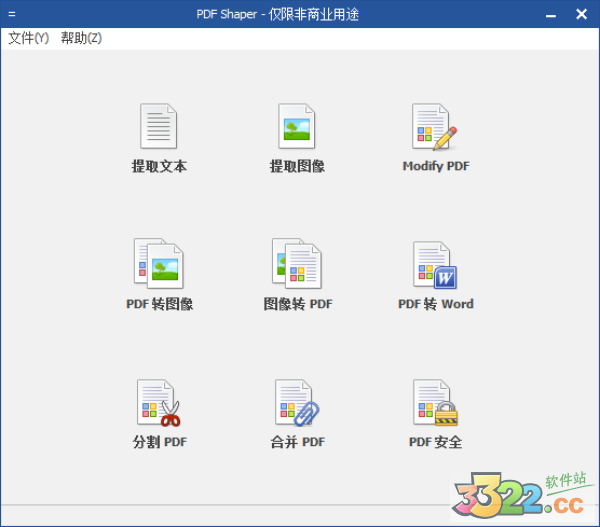Launch the 提取图像 extract images tool icon
This screenshot has height=527, width=600.
297,126
